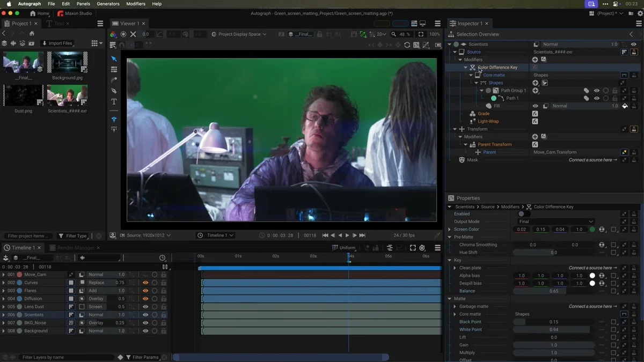Viewport: 644px width, 362px height.
Task: Open the Source: 1920x1012 dropdown
Action: tap(145, 235)
